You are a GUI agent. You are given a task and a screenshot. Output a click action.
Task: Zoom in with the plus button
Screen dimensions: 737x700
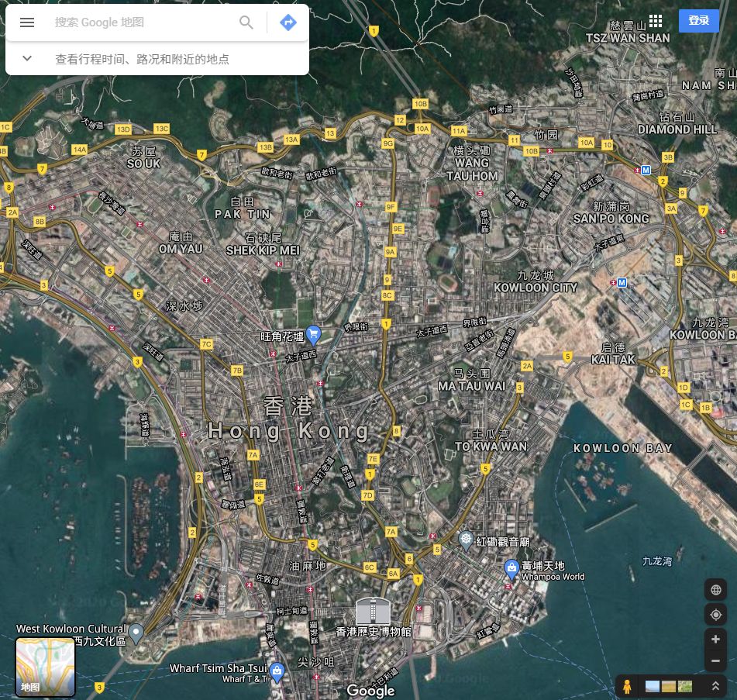pos(715,640)
